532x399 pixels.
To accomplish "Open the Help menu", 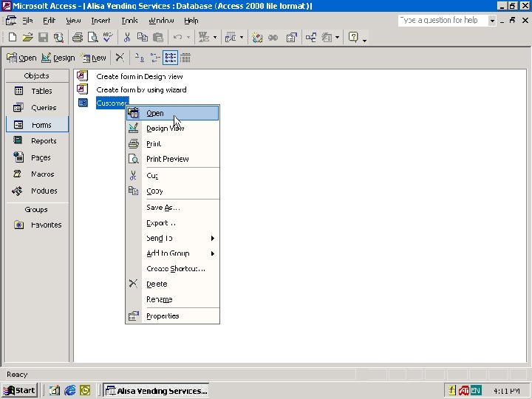I will [x=191, y=21].
